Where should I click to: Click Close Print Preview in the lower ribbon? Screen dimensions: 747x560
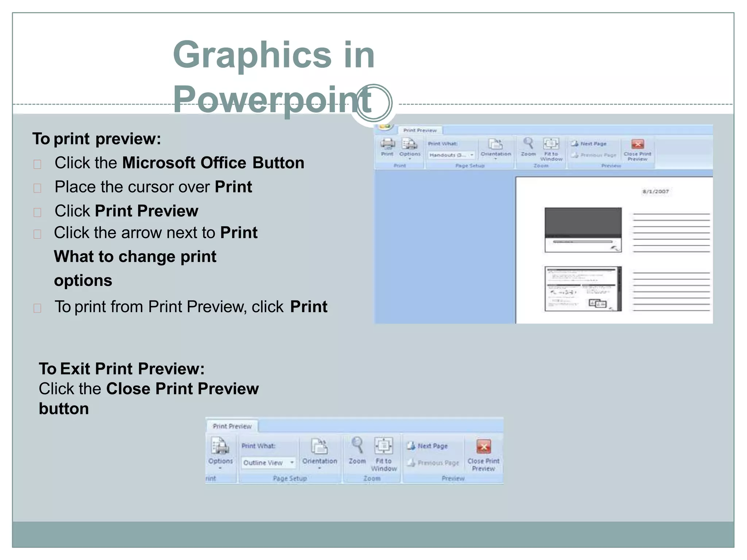[483, 455]
